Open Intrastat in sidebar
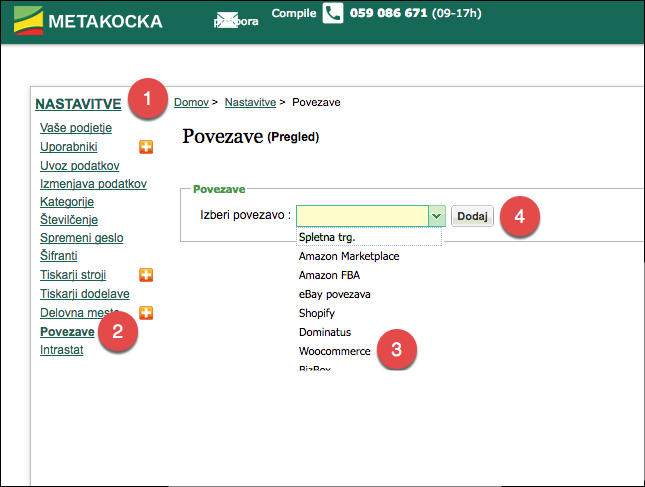Screen dimensions: 645x487 tap(61, 350)
